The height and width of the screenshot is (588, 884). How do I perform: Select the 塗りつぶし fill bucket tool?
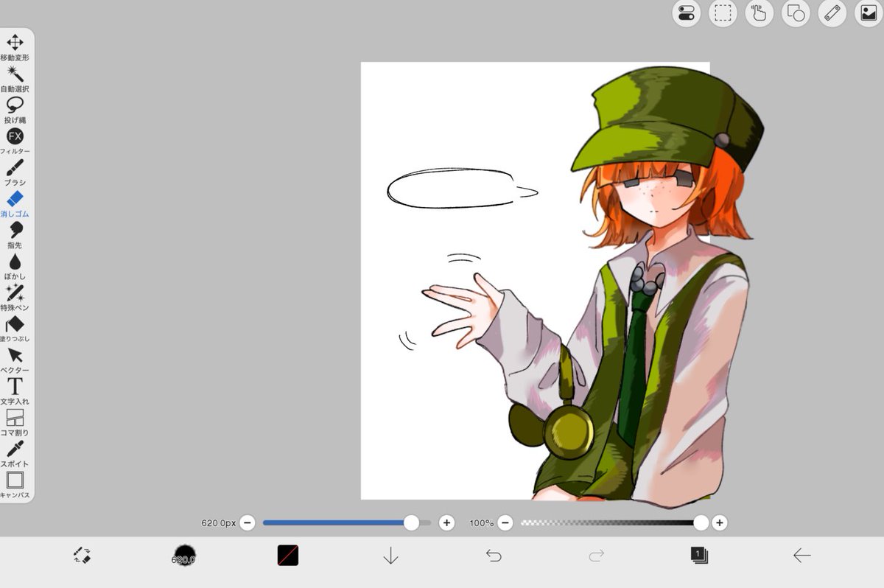tap(15, 329)
